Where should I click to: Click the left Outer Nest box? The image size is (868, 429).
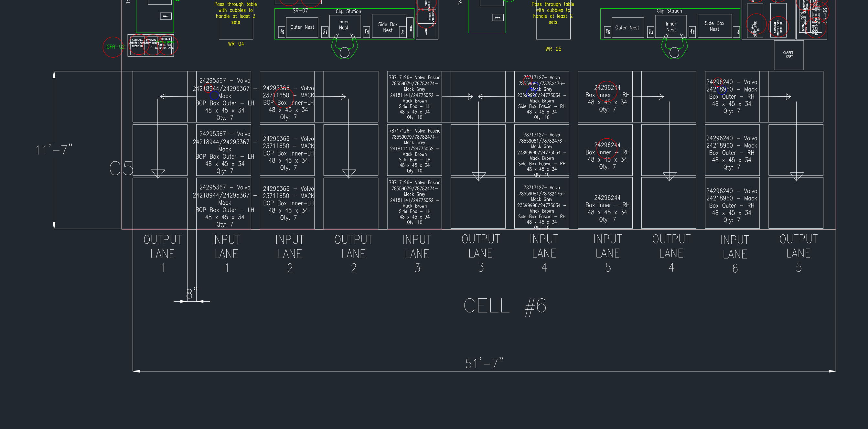[302, 27]
